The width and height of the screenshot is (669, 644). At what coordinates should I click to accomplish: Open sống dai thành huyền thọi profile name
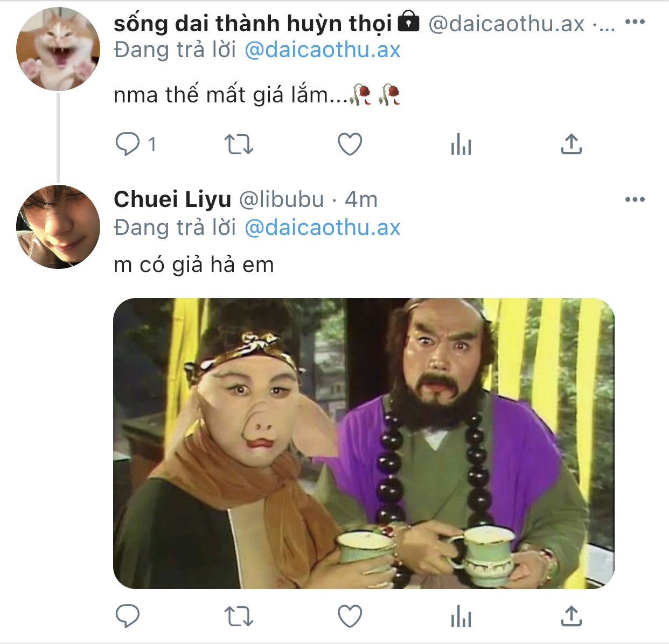(x=253, y=23)
